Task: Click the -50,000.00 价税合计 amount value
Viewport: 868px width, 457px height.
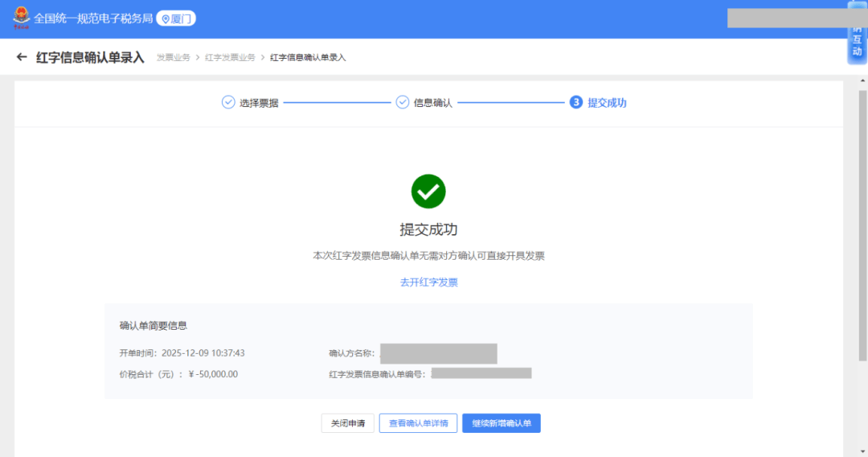Action: point(213,374)
